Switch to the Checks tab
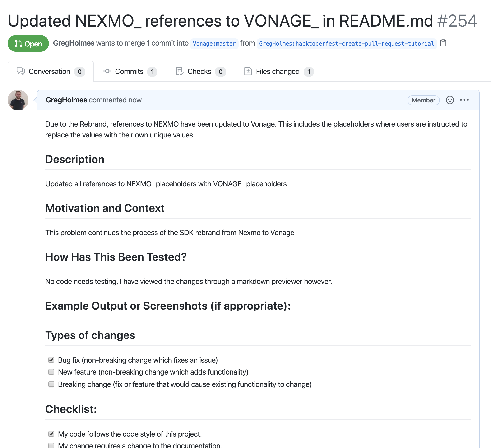The image size is (491, 448). [201, 72]
